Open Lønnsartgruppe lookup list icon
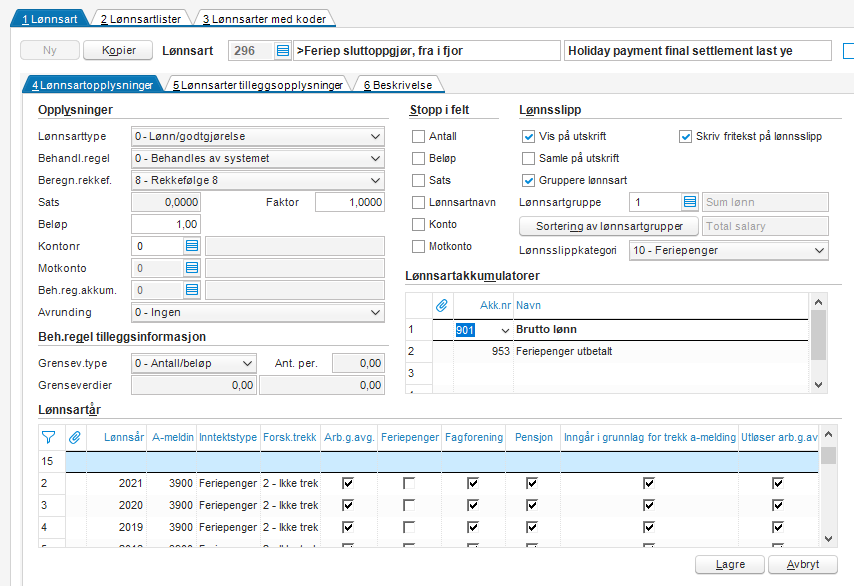This screenshot has width=854, height=586. coord(690,202)
